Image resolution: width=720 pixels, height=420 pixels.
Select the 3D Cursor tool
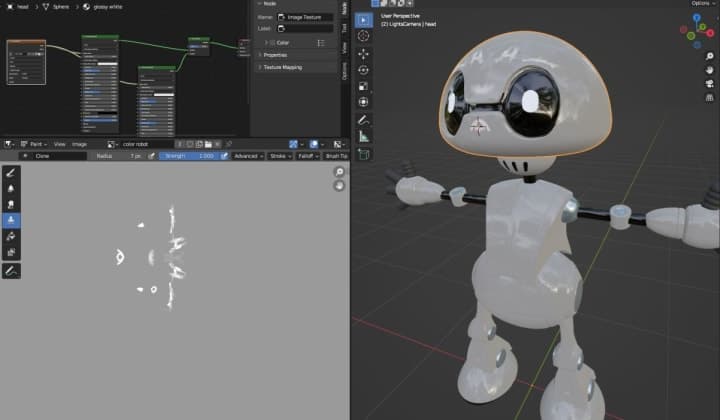(363, 36)
